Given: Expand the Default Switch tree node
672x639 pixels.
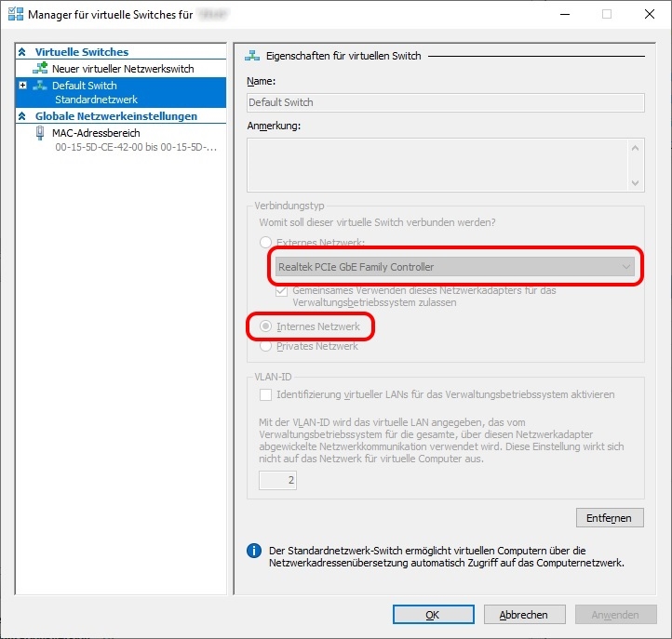Looking at the screenshot, I should click(23, 86).
